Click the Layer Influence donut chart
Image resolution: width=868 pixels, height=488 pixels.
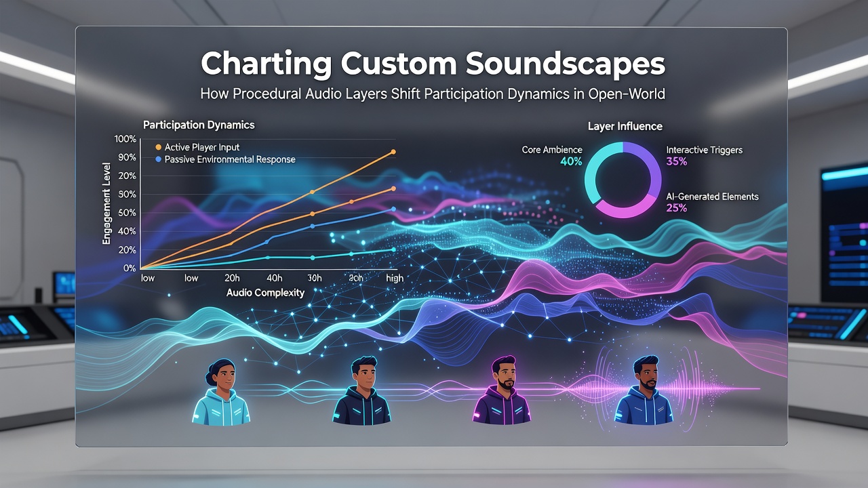(623, 180)
